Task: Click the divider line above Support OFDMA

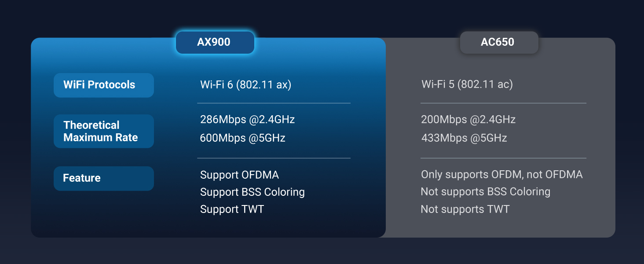Action: click(274, 158)
